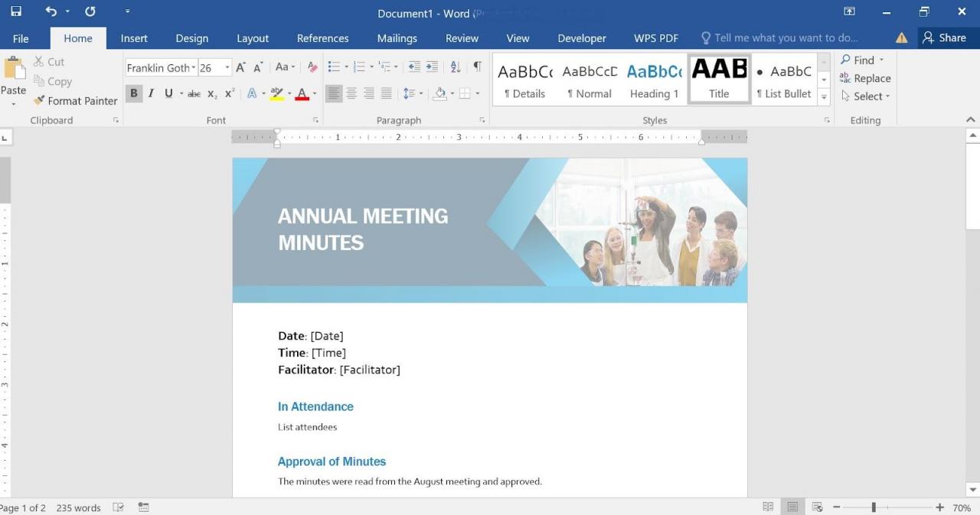Switch to Read Mode via status bar icon

pyautogui.click(x=768, y=506)
